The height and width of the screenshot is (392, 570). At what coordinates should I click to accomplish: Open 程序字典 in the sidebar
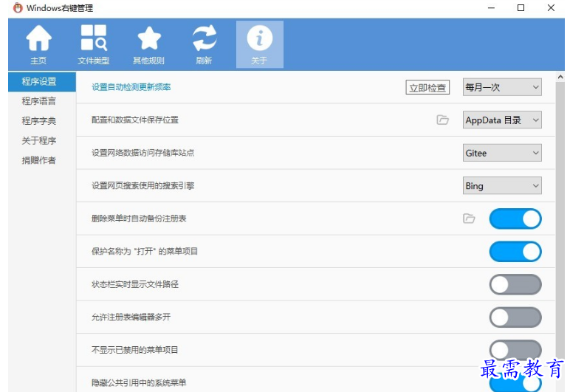(39, 120)
